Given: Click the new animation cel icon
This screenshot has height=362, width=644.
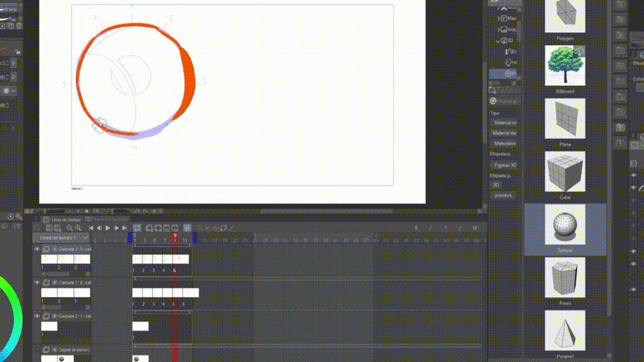Looking at the screenshot, I should tap(158, 228).
